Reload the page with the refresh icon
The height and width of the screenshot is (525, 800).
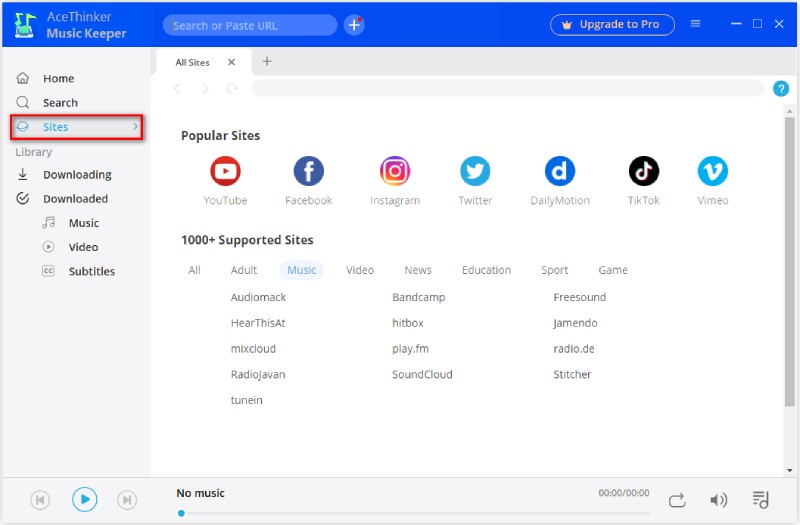point(232,89)
